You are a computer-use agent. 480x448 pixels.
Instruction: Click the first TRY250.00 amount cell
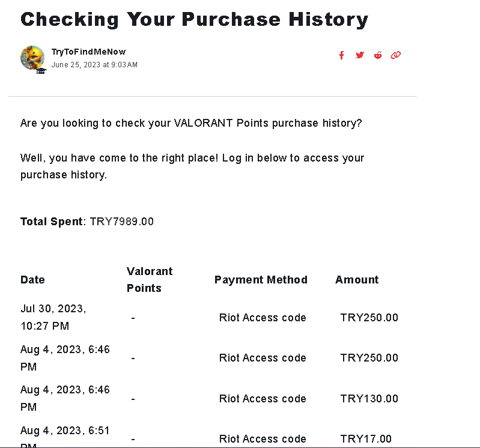369,318
